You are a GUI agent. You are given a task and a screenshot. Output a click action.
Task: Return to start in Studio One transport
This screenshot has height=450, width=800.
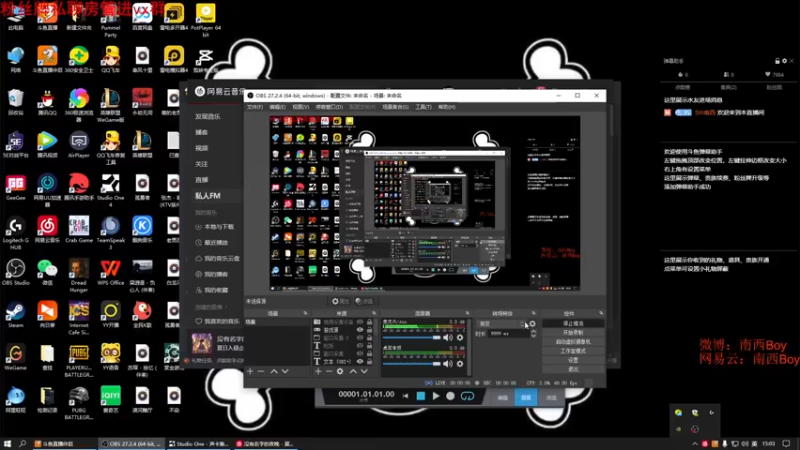[405, 396]
